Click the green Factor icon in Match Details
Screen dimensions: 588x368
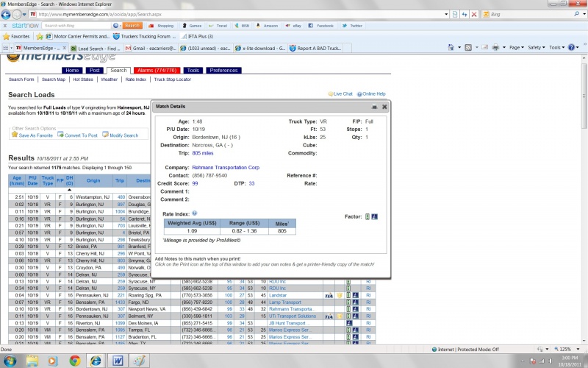click(367, 216)
